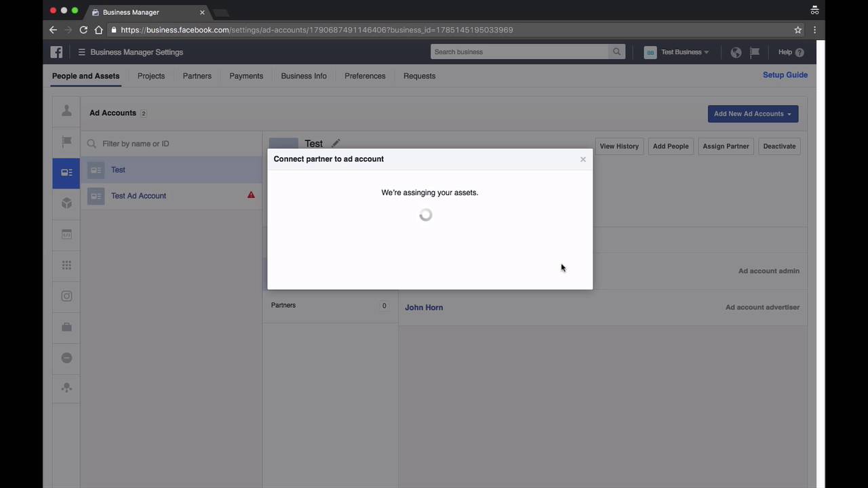The width and height of the screenshot is (868, 488).
Task: Click the browser address bar URL
Action: click(317, 30)
